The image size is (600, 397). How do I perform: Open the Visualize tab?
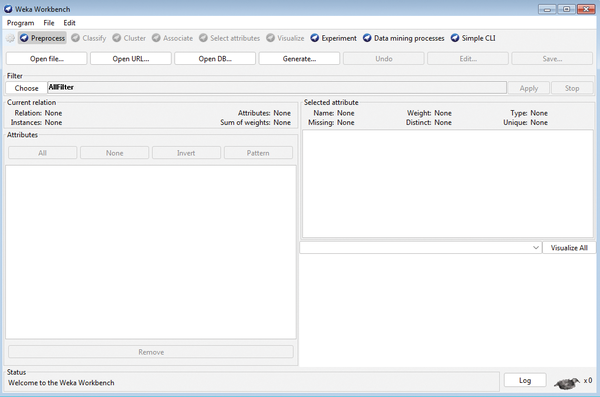[285, 38]
